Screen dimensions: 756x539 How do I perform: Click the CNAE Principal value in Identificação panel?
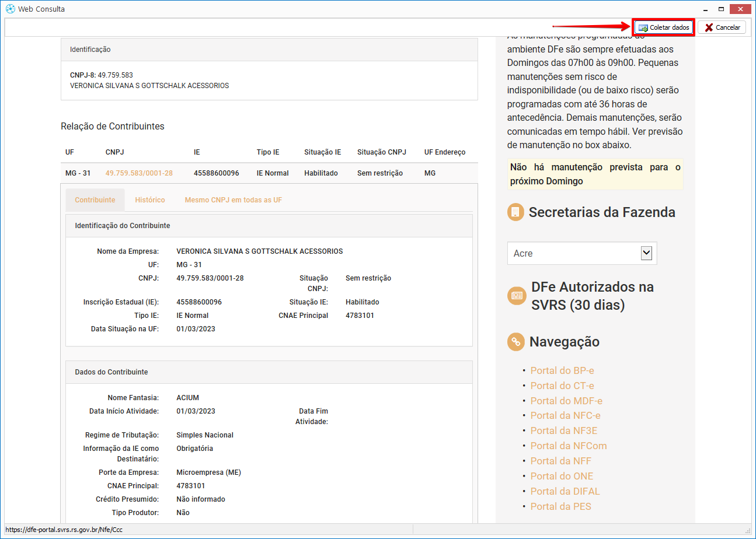(360, 316)
